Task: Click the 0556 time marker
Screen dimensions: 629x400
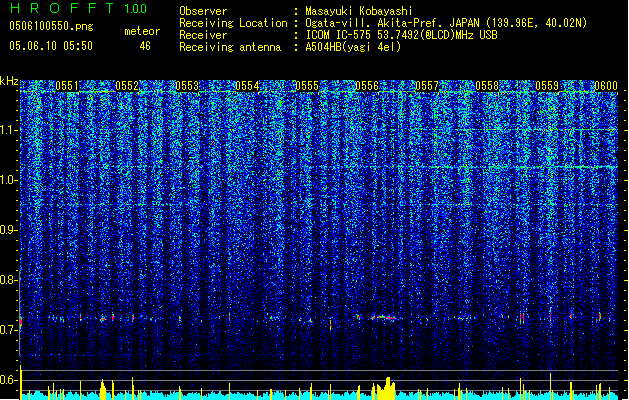Action: (367, 86)
